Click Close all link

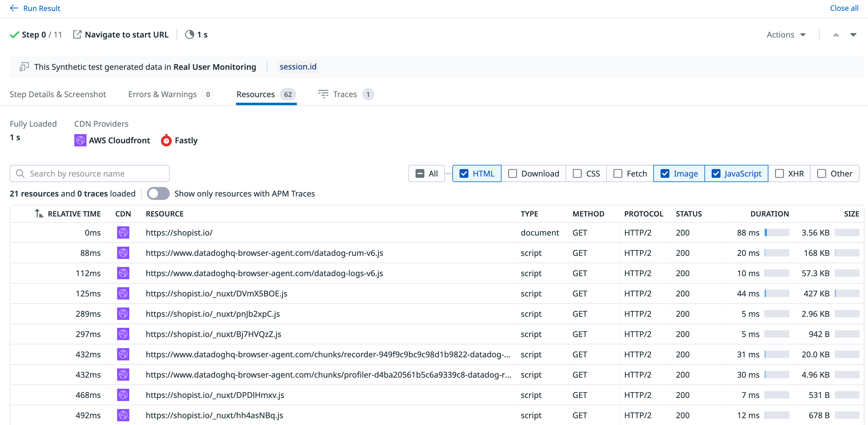tap(844, 8)
